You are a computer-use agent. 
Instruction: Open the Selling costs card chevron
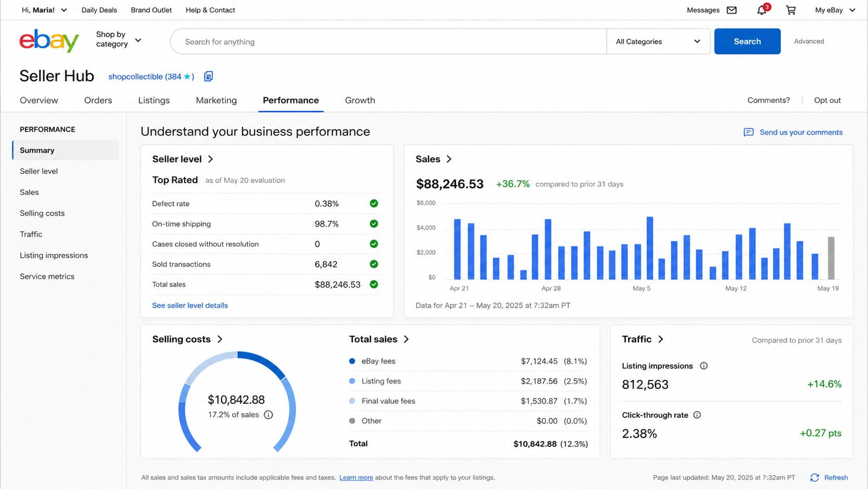(220, 339)
